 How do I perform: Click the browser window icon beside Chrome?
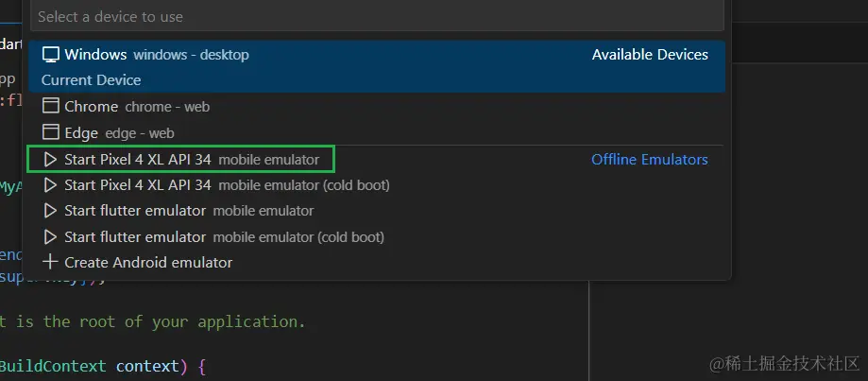(x=51, y=106)
